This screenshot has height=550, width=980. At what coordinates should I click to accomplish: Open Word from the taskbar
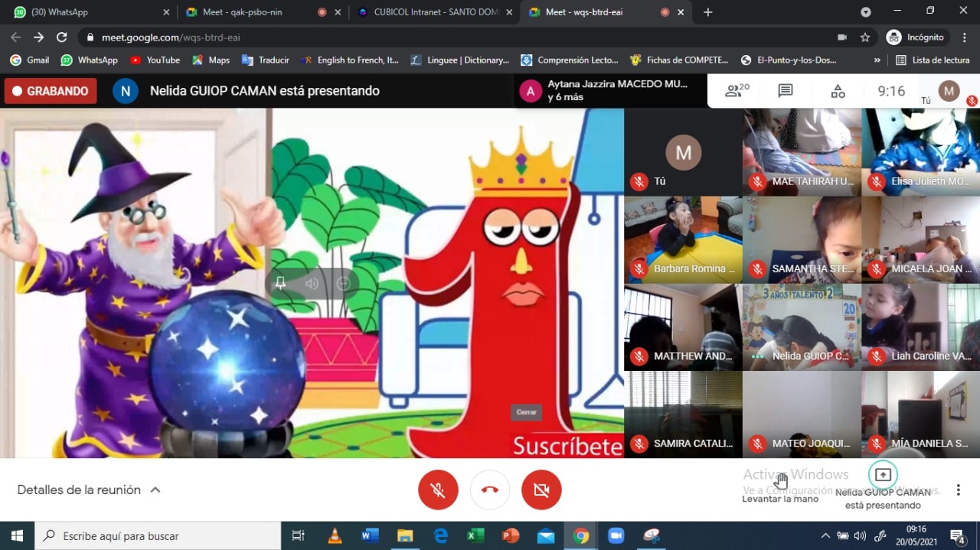[370, 535]
